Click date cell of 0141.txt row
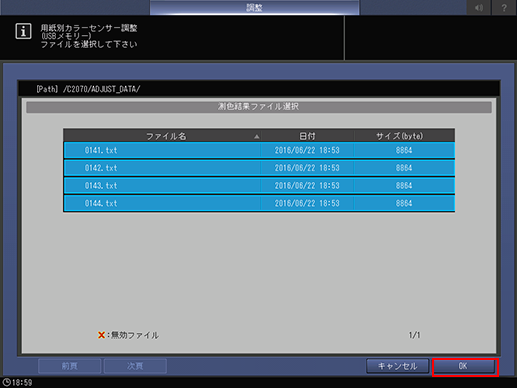 pos(307,150)
